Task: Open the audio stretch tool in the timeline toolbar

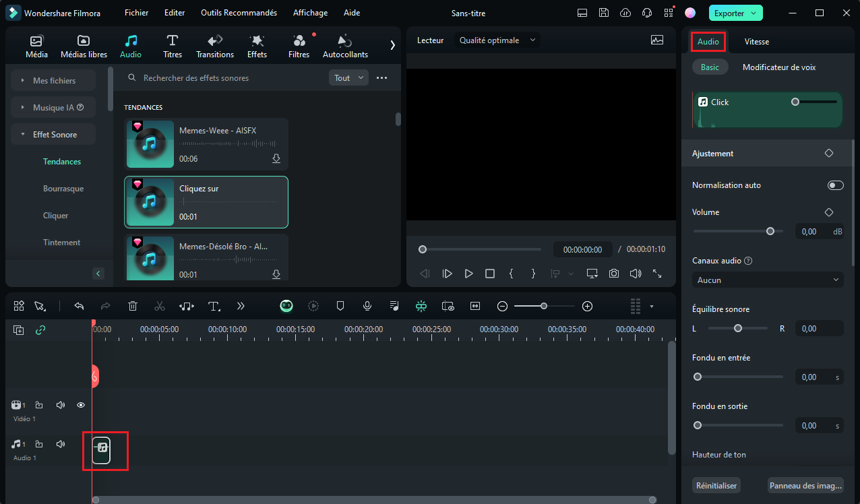Action: click(x=187, y=306)
